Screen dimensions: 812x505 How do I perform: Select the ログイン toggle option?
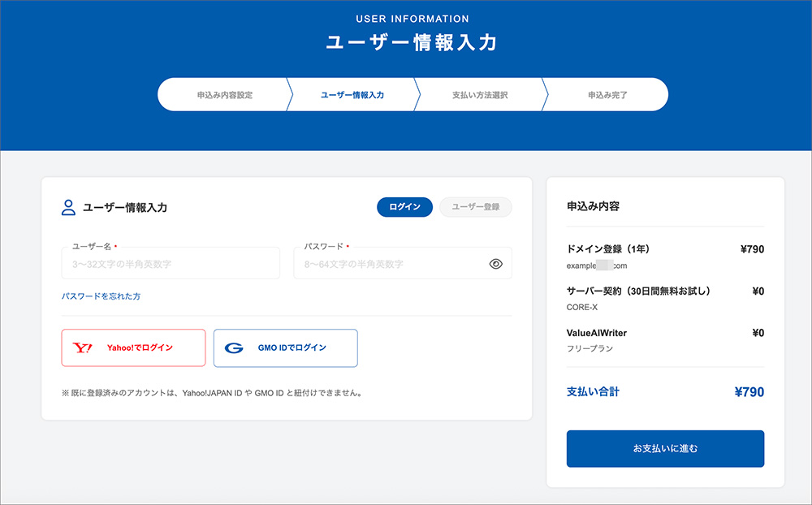pyautogui.click(x=404, y=207)
